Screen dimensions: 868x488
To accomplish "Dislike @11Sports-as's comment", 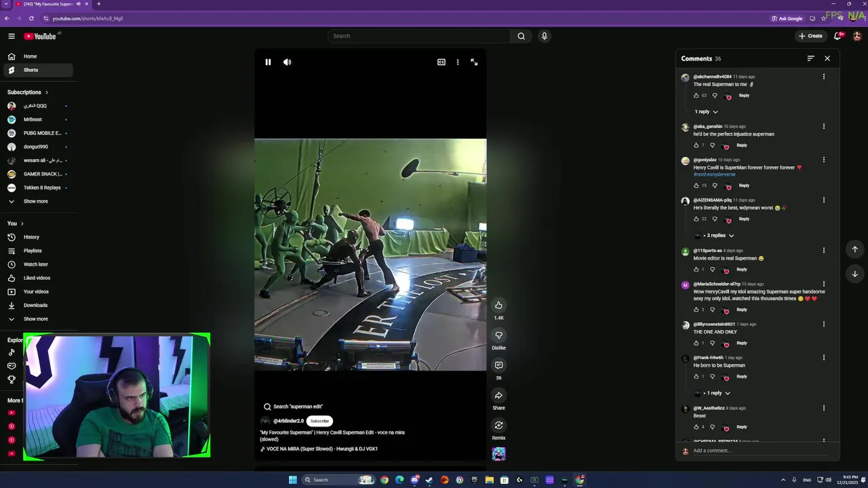I will (712, 269).
